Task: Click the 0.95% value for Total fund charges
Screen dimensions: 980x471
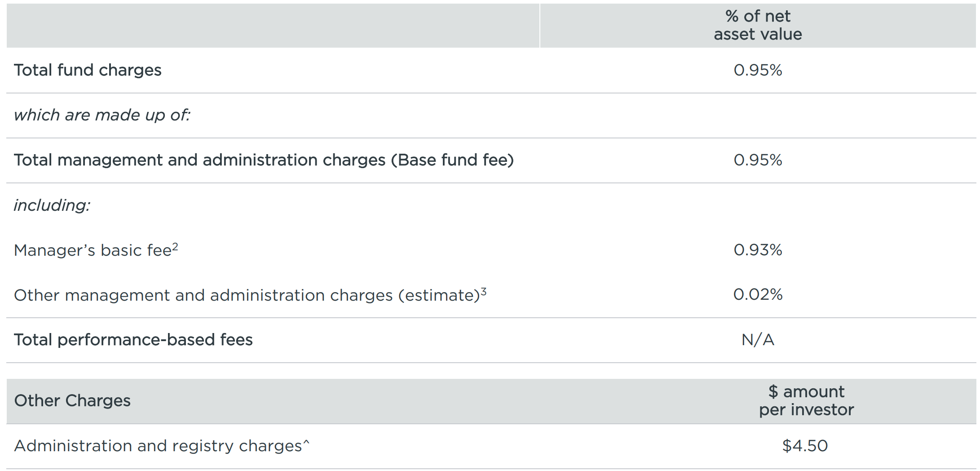Action: click(x=758, y=70)
